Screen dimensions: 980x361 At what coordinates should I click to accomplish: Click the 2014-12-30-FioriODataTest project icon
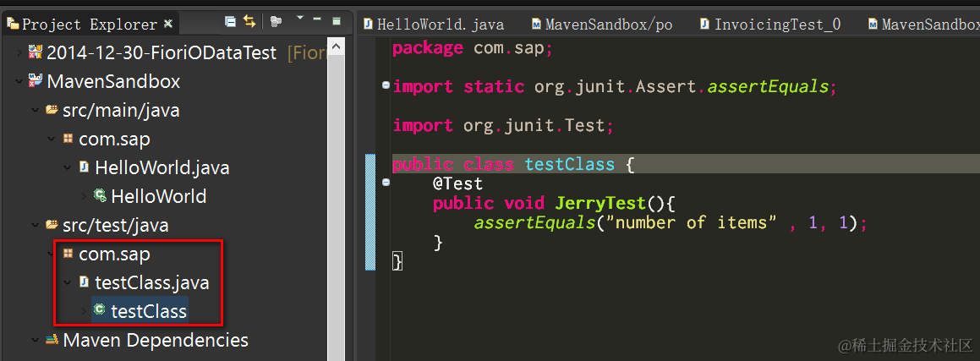35,52
